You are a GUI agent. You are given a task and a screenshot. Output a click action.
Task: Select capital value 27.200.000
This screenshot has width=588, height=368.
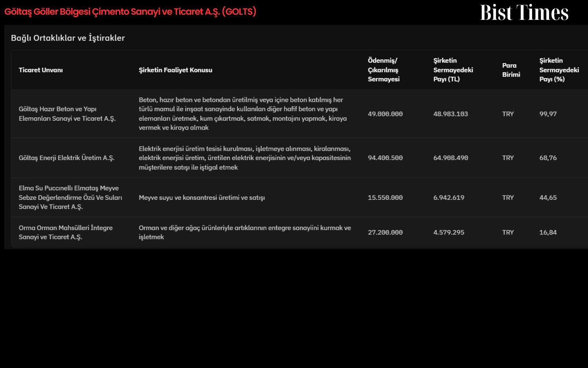point(385,233)
